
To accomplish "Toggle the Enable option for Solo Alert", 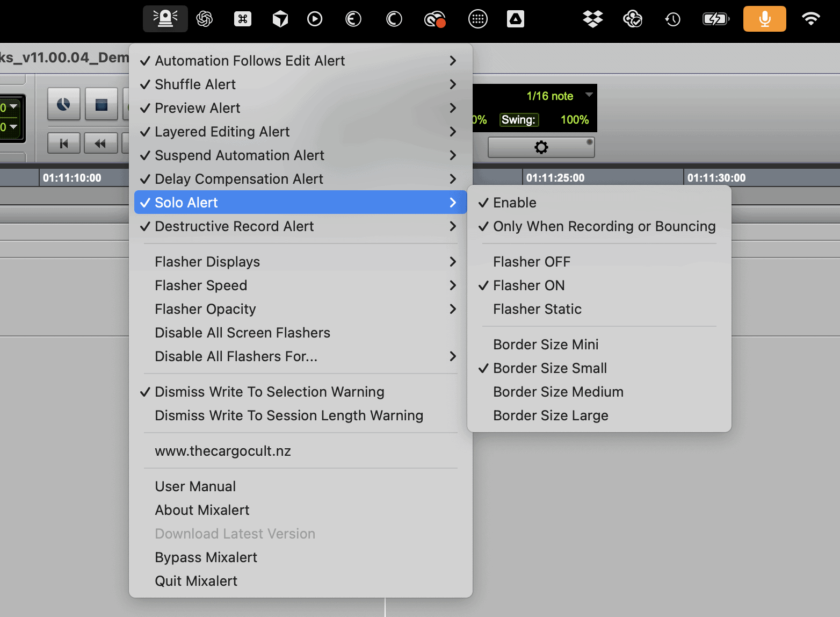I will [515, 203].
